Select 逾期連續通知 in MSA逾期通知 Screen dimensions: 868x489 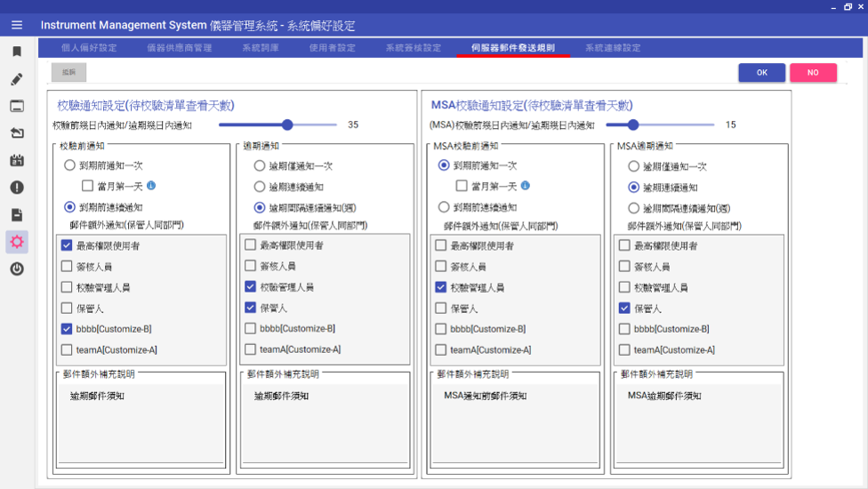coord(634,188)
